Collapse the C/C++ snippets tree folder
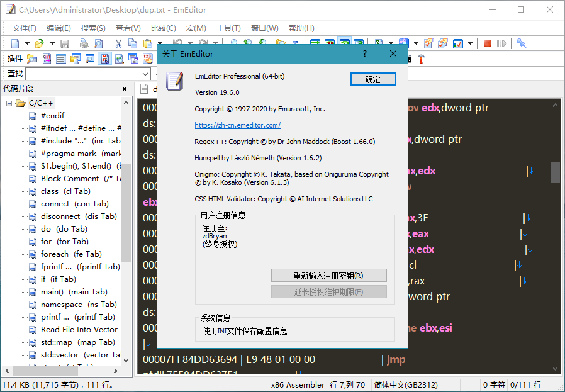 click(9, 103)
